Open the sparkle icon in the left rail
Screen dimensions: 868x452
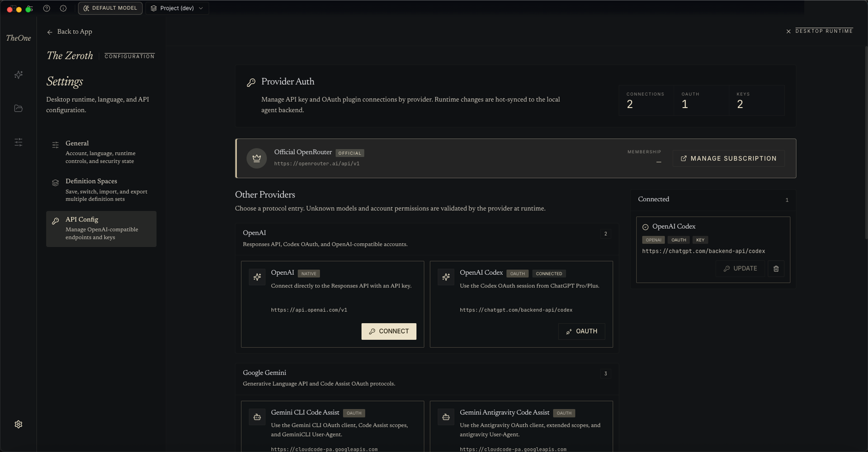tap(19, 75)
